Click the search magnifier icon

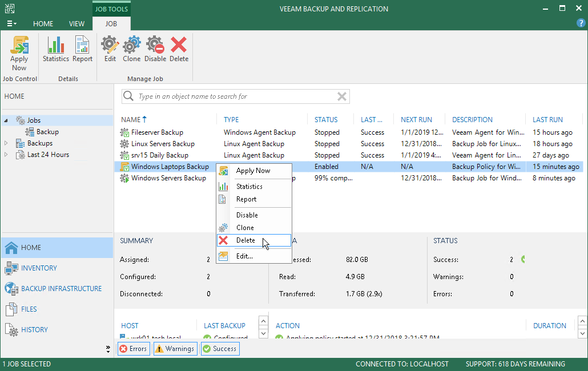point(128,96)
